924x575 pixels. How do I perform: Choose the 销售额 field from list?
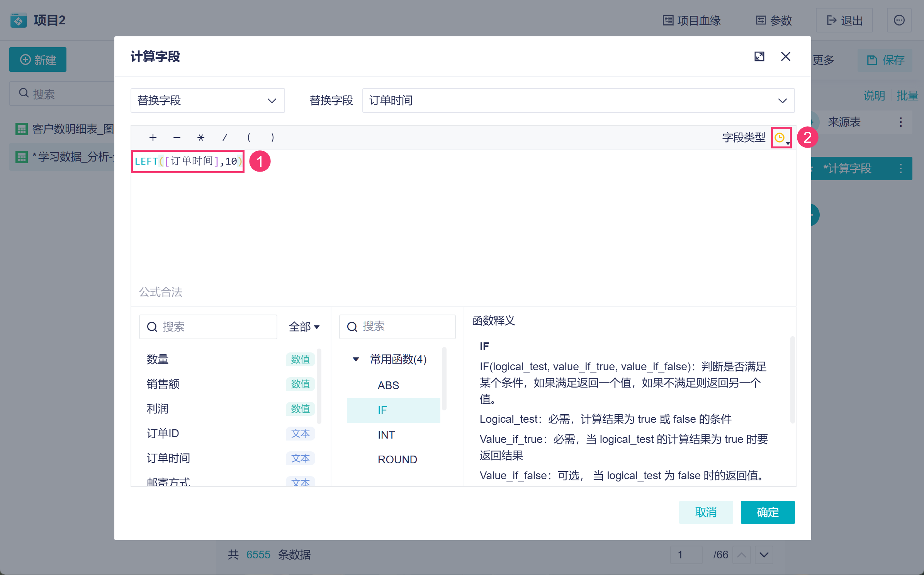pos(163,384)
